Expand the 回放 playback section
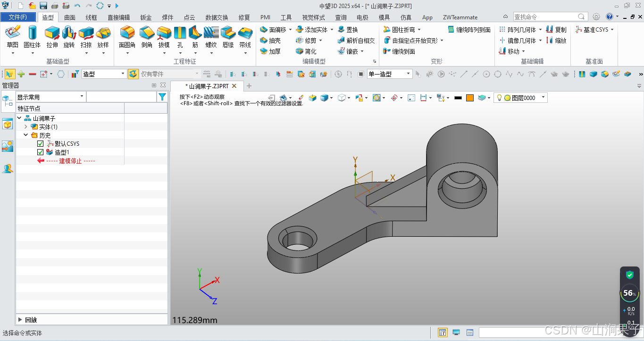Viewport: 644px width, 341px height. [x=20, y=320]
